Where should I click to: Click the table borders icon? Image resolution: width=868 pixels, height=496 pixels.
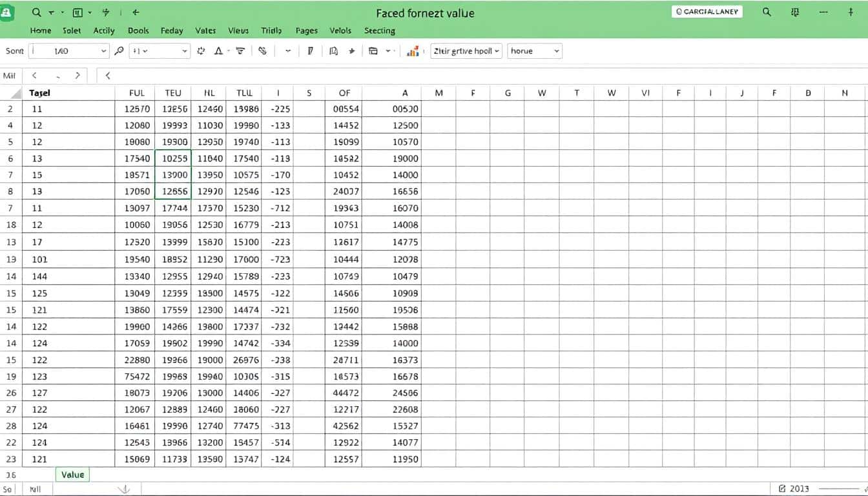[373, 51]
